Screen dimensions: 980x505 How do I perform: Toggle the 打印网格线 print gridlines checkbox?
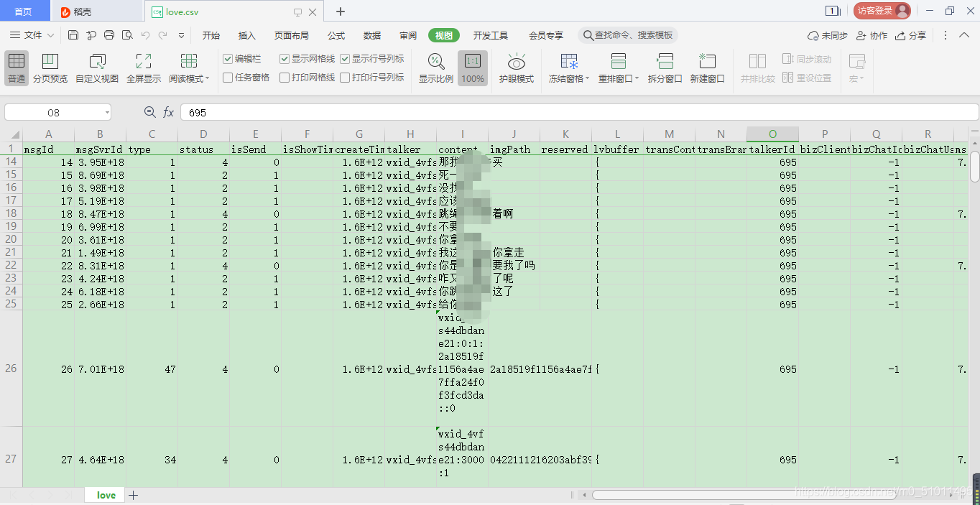pyautogui.click(x=285, y=78)
